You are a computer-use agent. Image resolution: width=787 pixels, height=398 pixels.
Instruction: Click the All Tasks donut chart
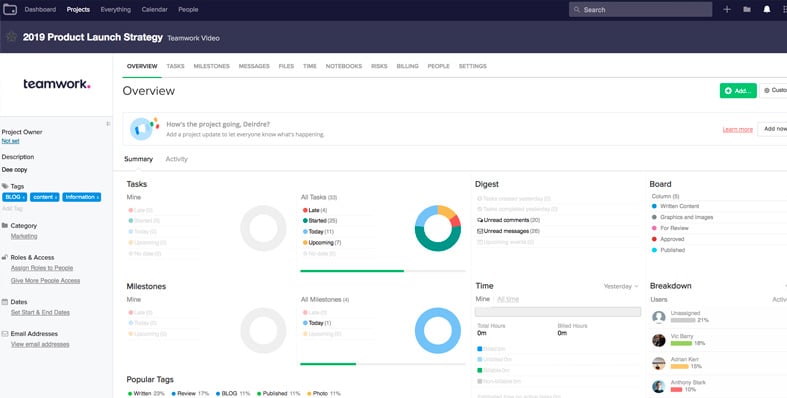437,228
